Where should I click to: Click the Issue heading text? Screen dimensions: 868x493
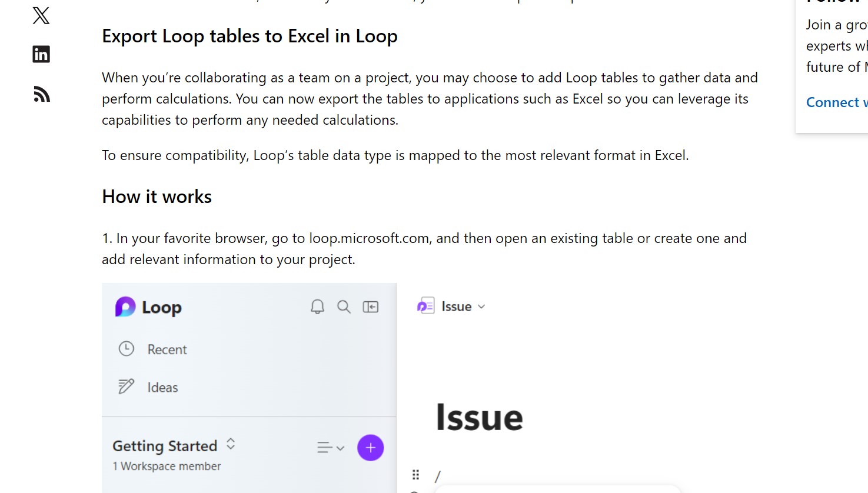click(x=479, y=418)
